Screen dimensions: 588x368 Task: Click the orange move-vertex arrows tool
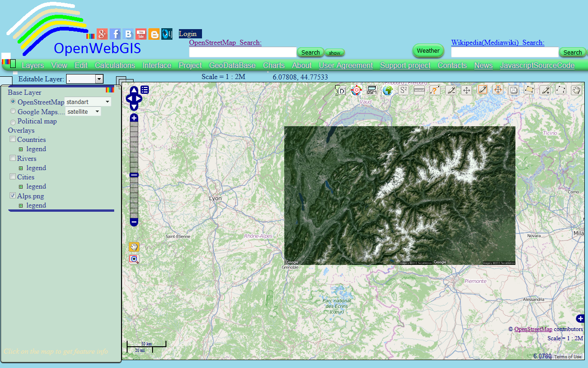tap(498, 90)
